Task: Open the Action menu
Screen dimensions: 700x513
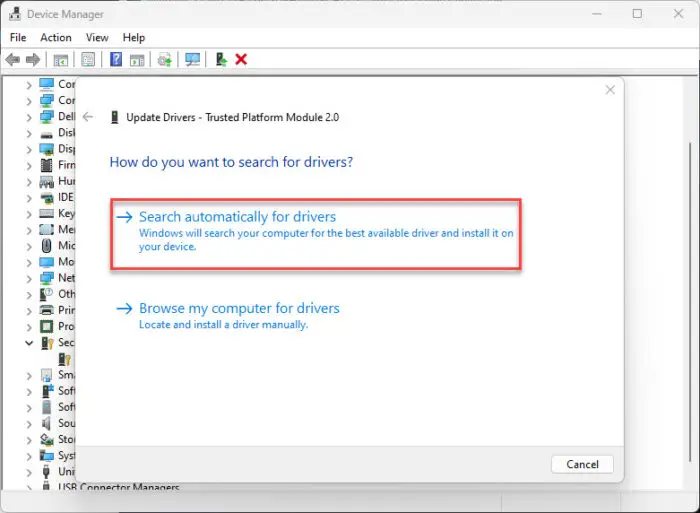Action: (56, 37)
